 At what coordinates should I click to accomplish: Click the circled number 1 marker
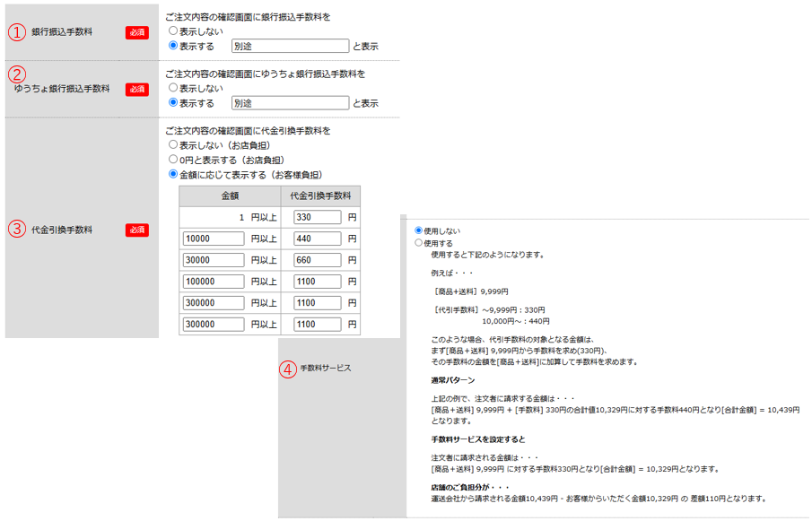17,32
